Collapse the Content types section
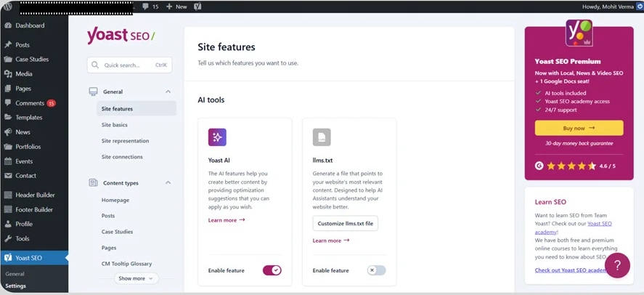 pyautogui.click(x=168, y=183)
